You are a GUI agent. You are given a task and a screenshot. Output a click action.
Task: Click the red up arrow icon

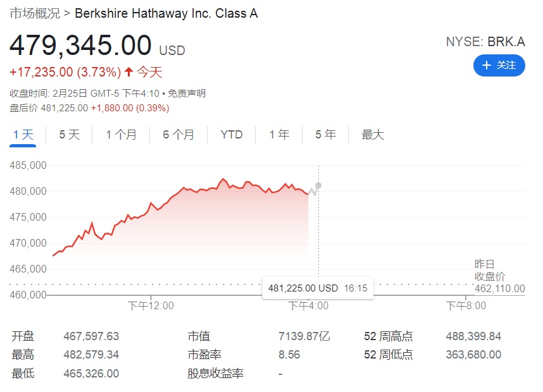coord(128,71)
